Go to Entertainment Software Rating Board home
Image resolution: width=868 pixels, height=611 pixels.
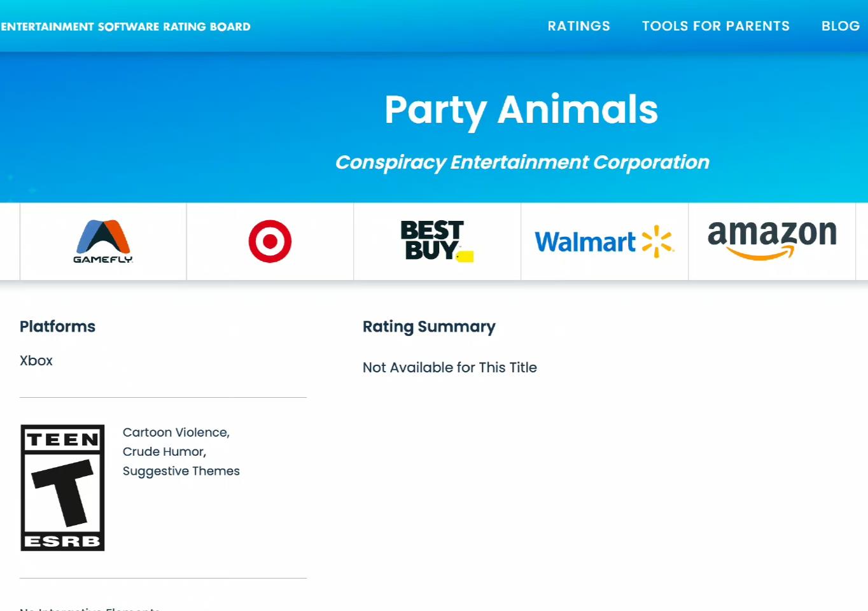(125, 27)
